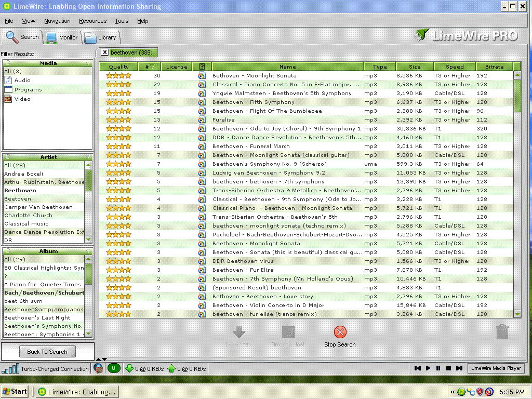This screenshot has height=399, width=532.
Task: Click the green download speed arrow
Action: [x=129, y=368]
